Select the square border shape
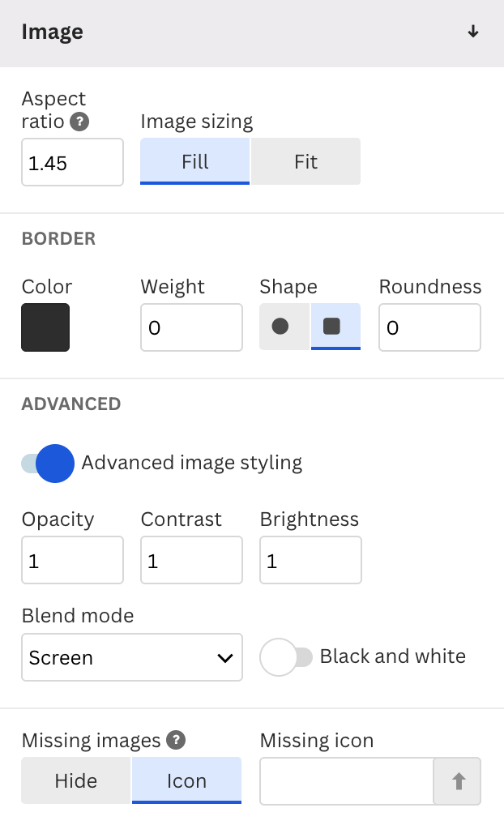 (335, 327)
